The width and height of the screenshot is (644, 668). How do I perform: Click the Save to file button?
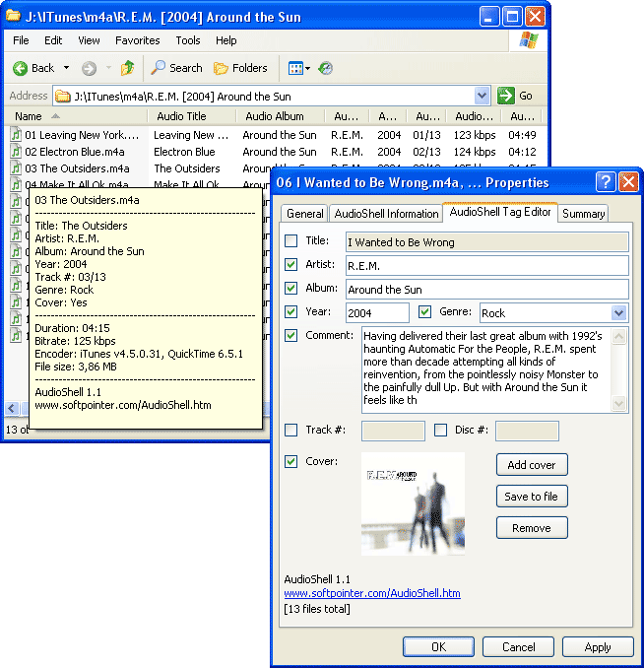[532, 497]
